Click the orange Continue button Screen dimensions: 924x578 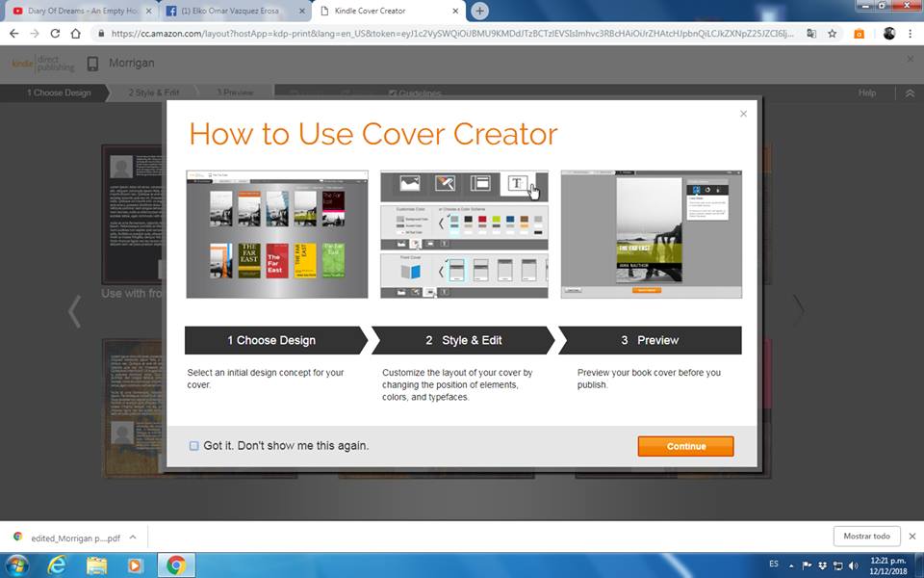685,446
